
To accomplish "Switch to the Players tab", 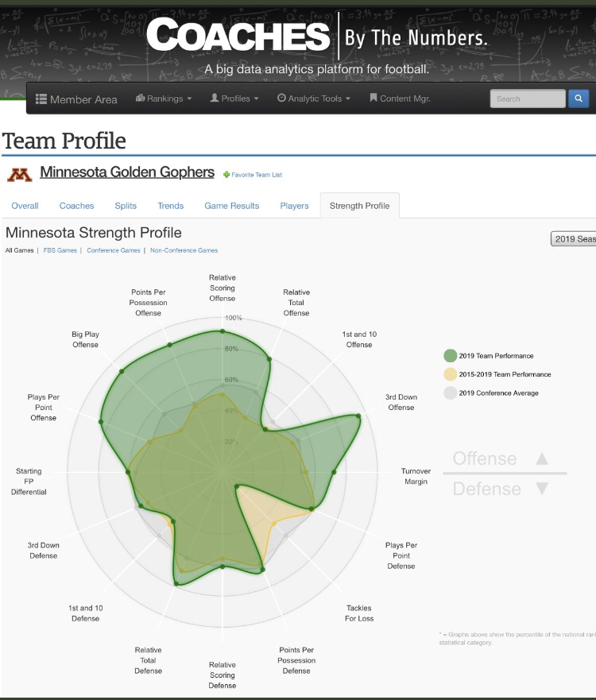I will pos(294,206).
